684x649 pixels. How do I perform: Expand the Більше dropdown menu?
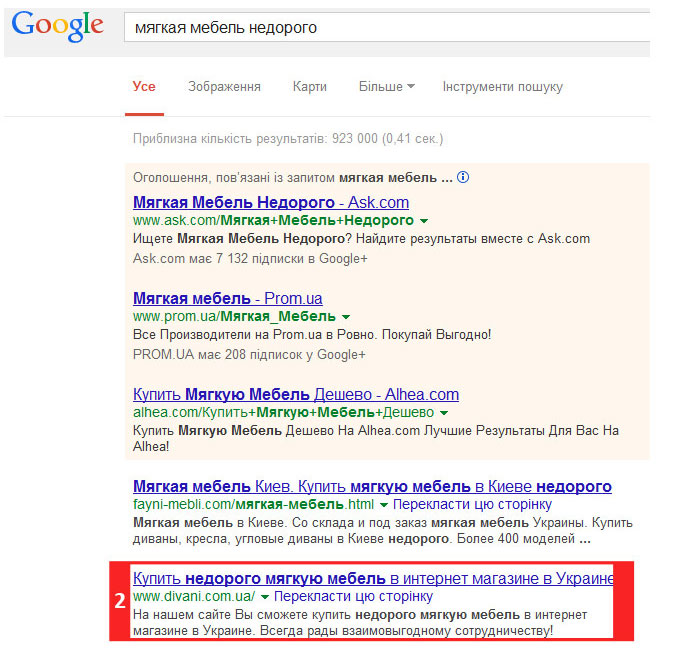click(x=386, y=86)
